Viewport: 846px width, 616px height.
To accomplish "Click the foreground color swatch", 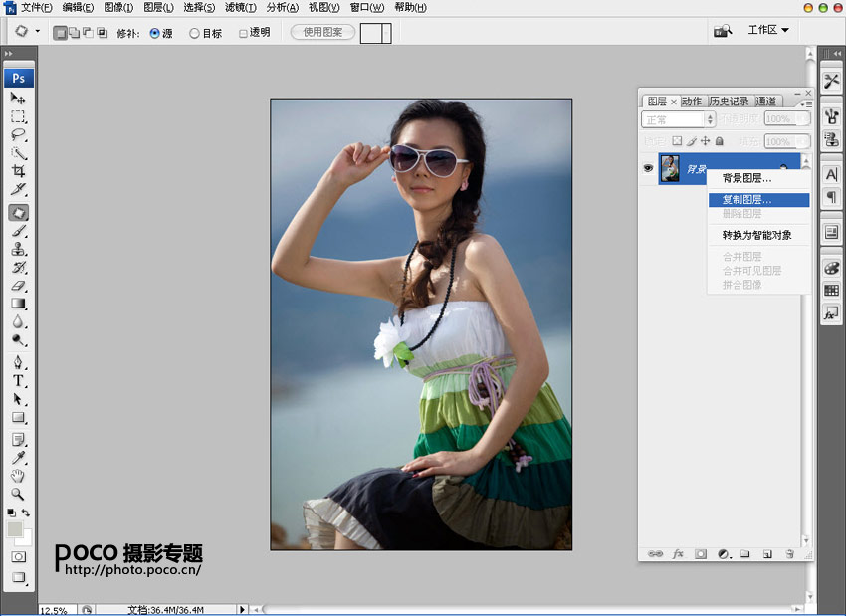I will tap(15, 529).
